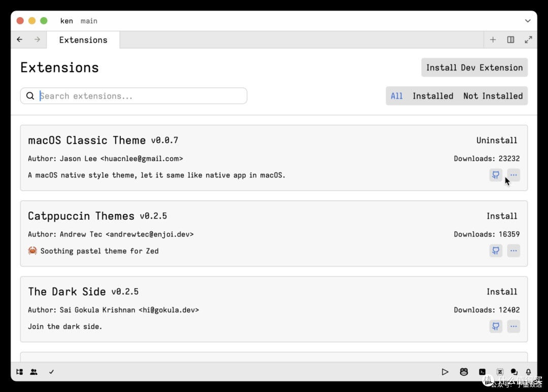Toggle the project panel icon in status bar
Image resolution: width=548 pixels, height=392 pixels.
20,372
